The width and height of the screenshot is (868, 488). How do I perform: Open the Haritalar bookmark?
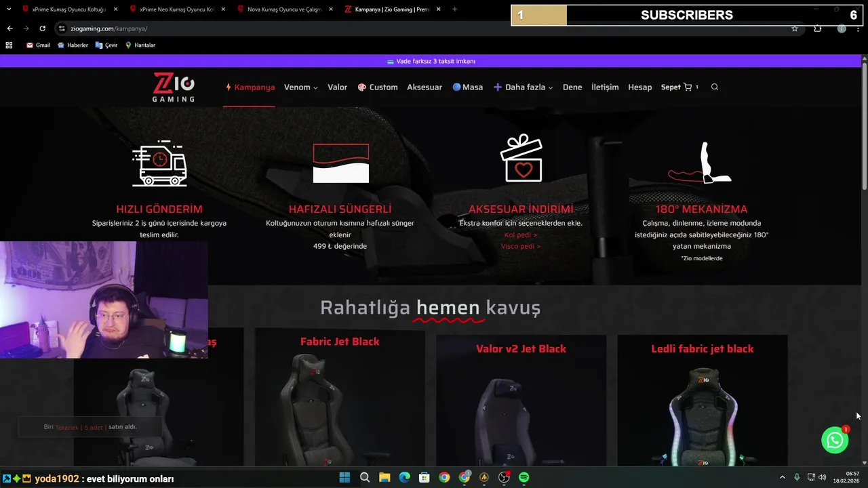coord(140,45)
